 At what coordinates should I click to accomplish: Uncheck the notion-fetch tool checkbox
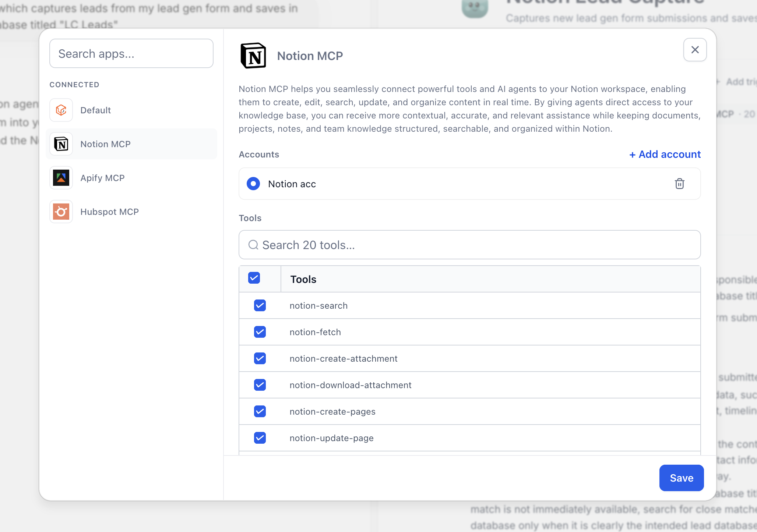(x=260, y=332)
